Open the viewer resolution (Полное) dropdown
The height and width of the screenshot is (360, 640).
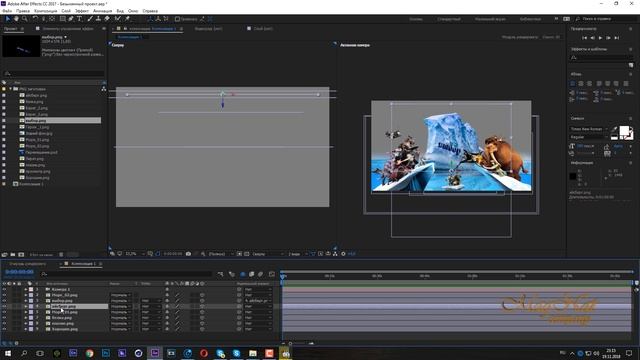click(221, 254)
